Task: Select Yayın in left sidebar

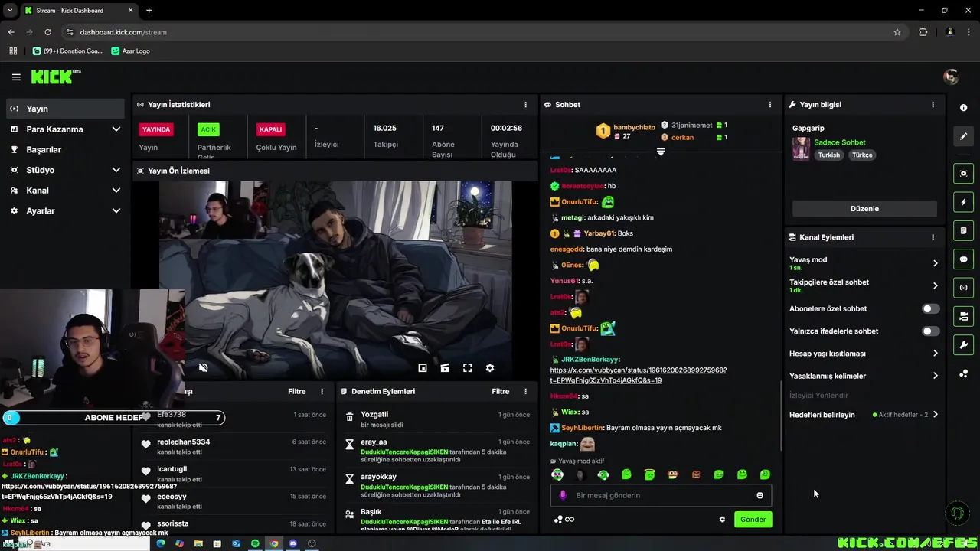Action: [65, 109]
